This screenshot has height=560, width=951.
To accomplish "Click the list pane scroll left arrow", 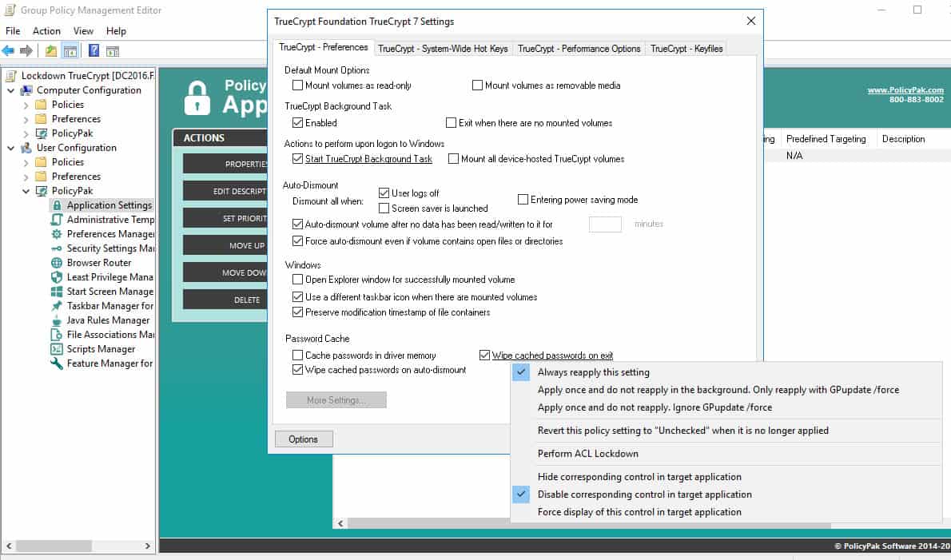I will coord(341,523).
